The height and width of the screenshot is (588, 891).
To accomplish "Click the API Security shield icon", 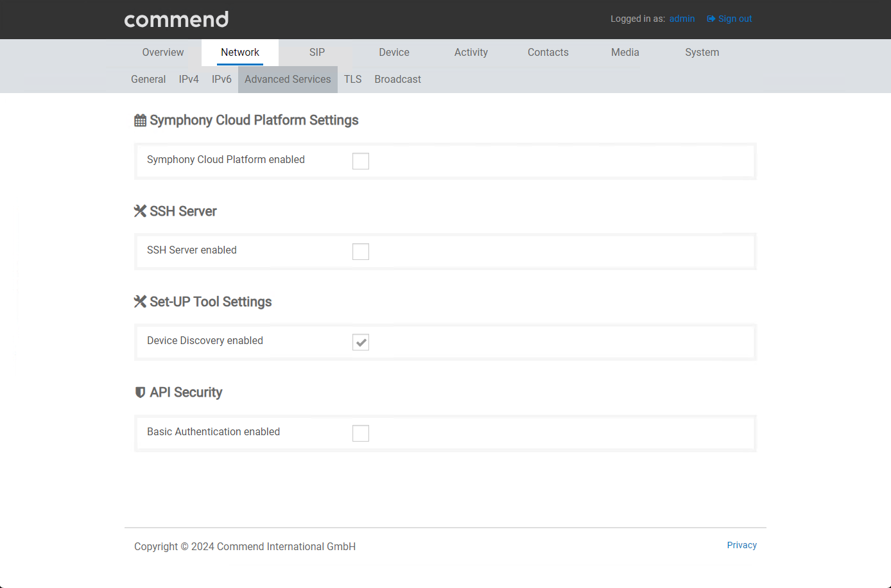I will (x=140, y=392).
